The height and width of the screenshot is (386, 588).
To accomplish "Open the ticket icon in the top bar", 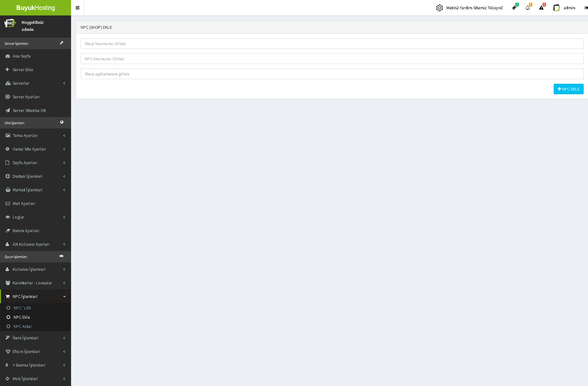I will point(514,8).
